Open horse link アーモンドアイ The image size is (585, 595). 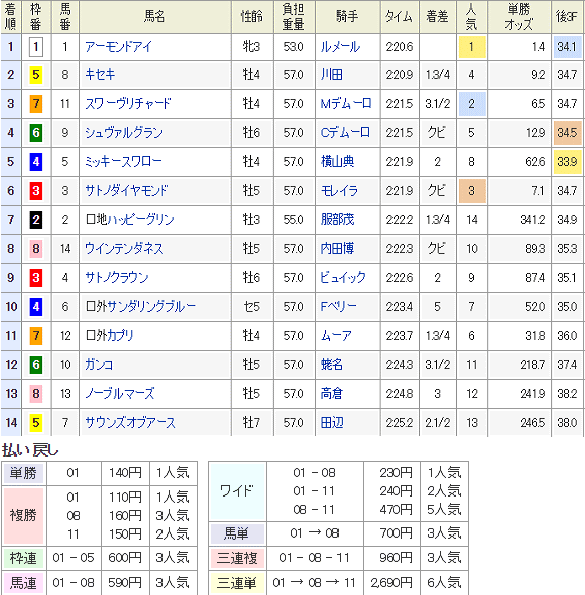[118, 47]
